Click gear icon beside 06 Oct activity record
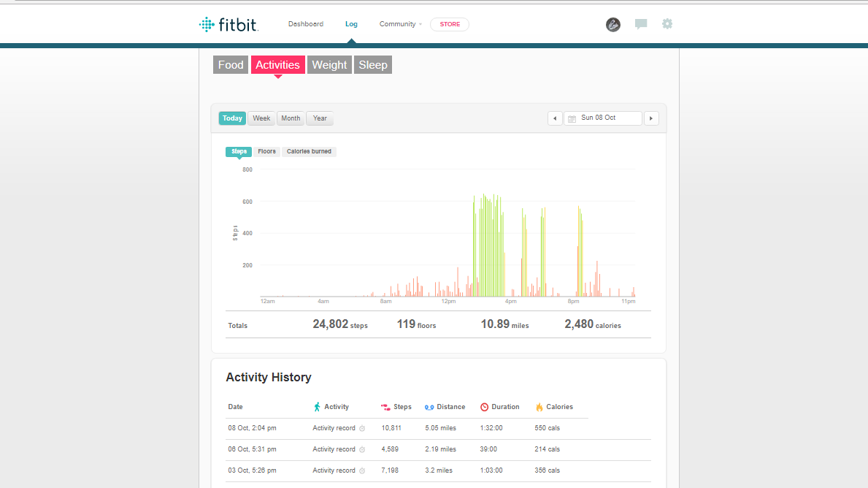The image size is (868, 488). [362, 450]
